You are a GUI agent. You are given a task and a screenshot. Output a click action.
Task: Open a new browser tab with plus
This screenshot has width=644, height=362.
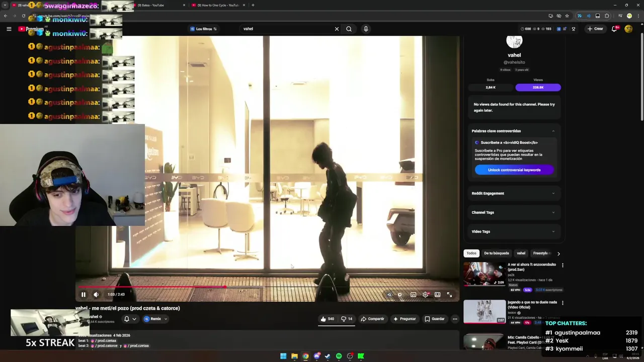click(253, 5)
